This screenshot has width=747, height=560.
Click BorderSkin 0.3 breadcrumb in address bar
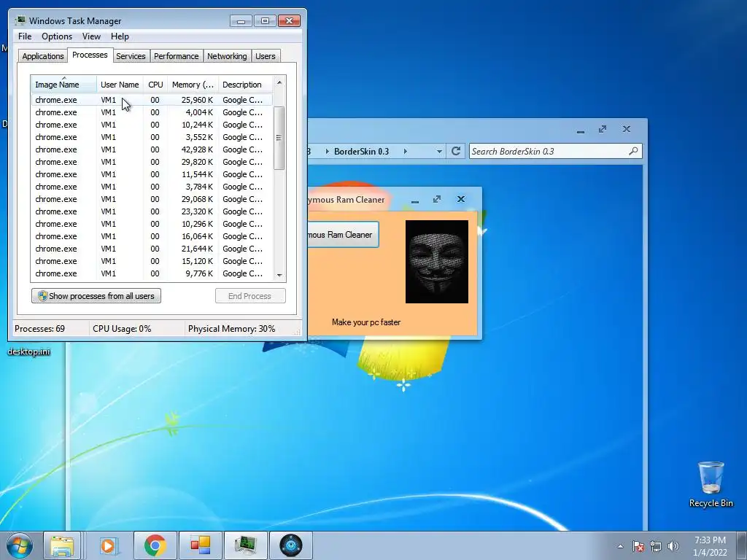tap(362, 152)
